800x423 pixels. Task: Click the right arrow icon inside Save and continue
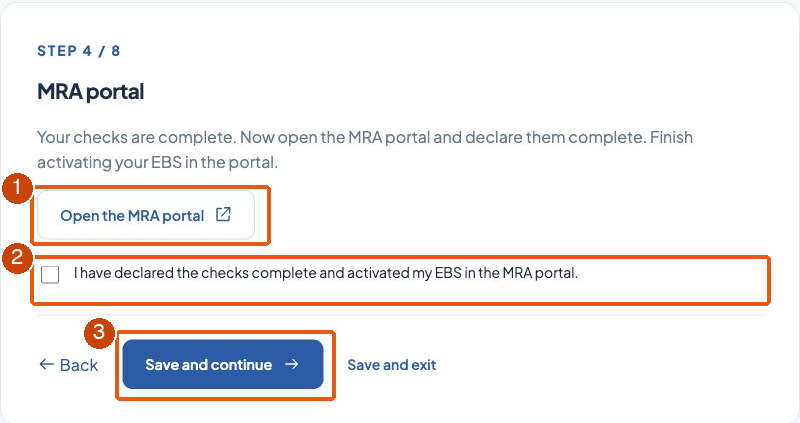coord(291,364)
